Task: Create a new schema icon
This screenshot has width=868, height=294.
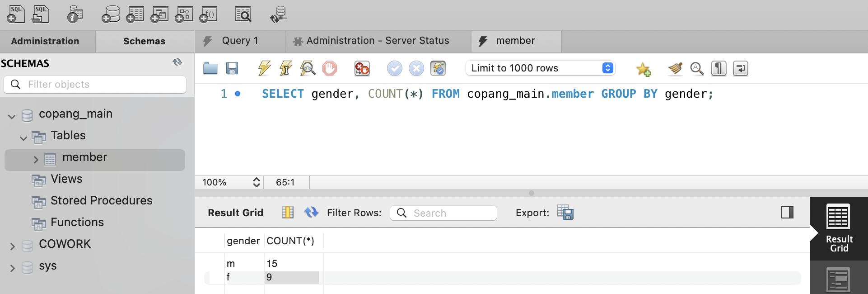Action: tap(111, 14)
